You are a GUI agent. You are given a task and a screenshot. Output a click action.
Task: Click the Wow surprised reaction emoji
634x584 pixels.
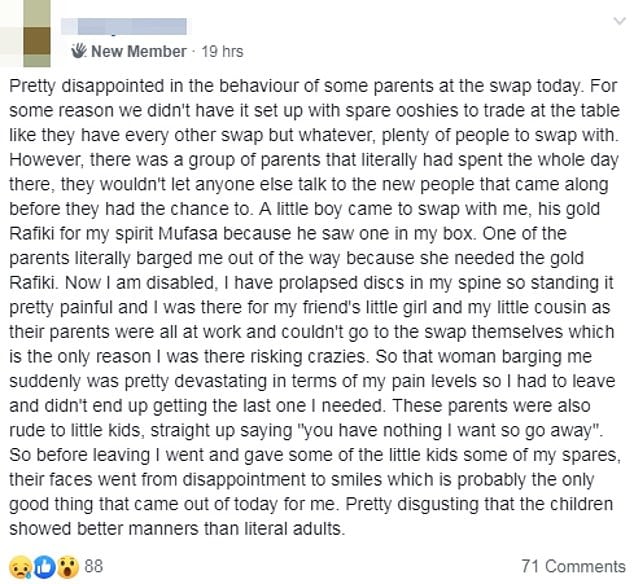(65, 566)
